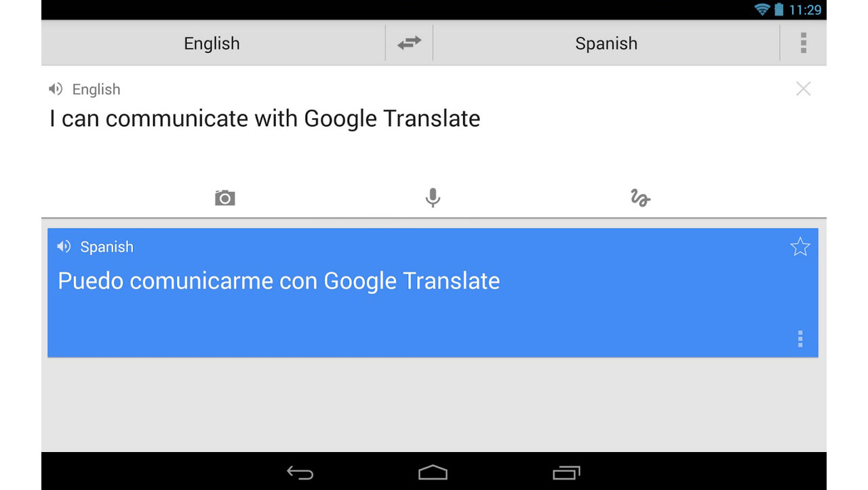Tap the Android back button
The width and height of the screenshot is (868, 490).
[300, 472]
